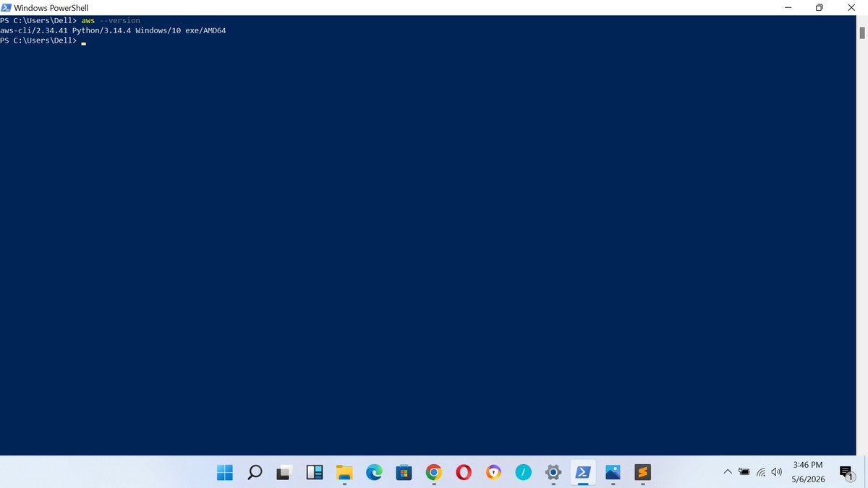868x488 pixels.
Task: Launch Sublime Text from the taskbar
Action: pyautogui.click(x=642, y=472)
